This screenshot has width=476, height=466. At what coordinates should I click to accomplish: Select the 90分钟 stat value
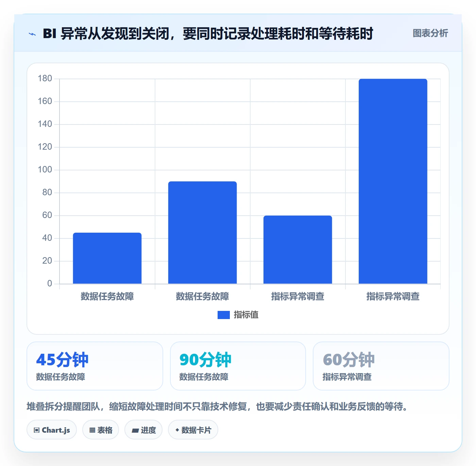pyautogui.click(x=205, y=360)
